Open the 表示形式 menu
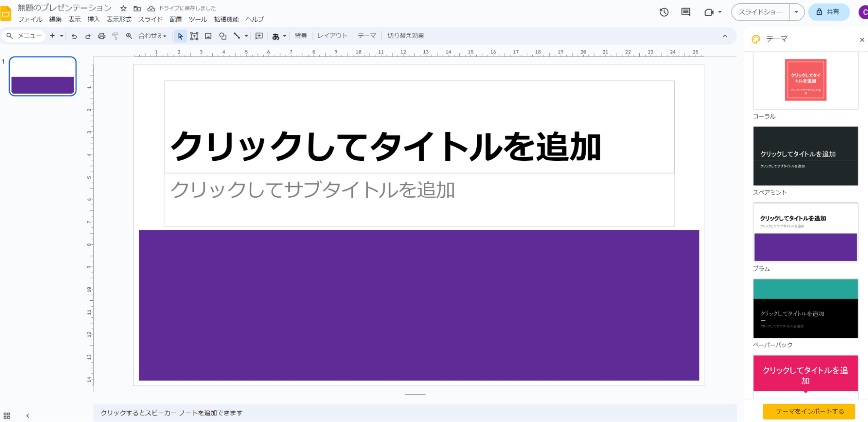The image size is (868, 422). click(x=119, y=19)
